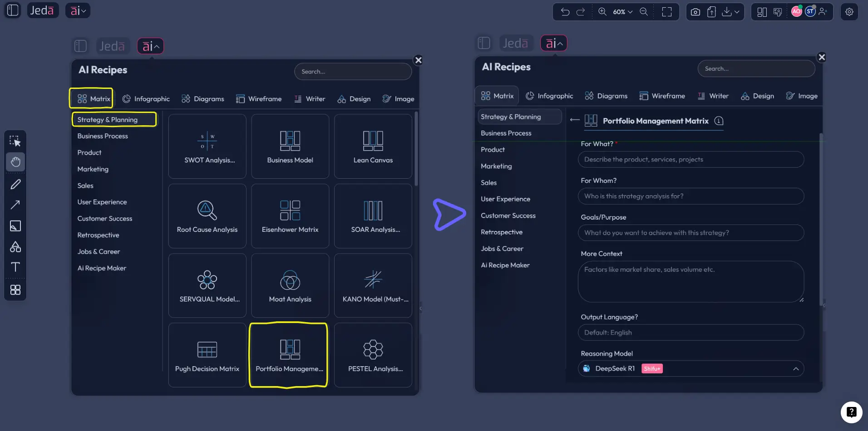Toggle the sidebar panel in the top-left corner

(x=13, y=10)
